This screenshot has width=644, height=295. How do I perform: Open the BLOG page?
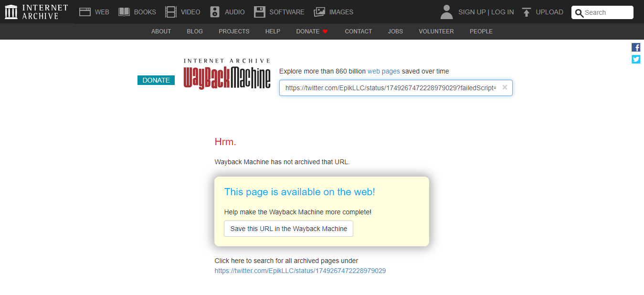pyautogui.click(x=195, y=32)
